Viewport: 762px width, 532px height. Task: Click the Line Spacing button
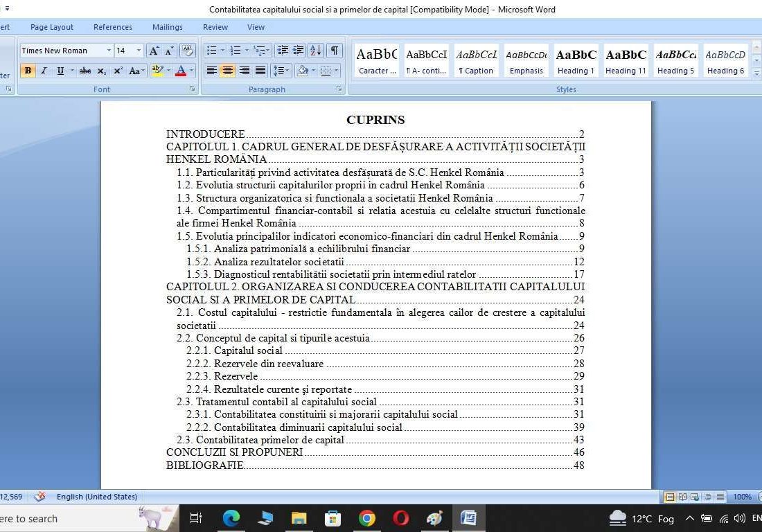281,71
